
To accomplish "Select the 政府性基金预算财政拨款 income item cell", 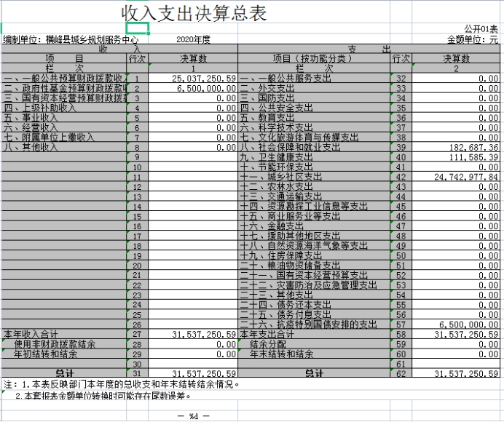I will [x=64, y=88].
